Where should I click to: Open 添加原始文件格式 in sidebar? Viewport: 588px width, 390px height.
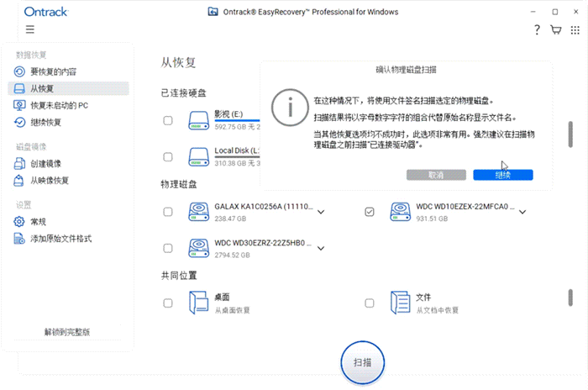point(68,239)
